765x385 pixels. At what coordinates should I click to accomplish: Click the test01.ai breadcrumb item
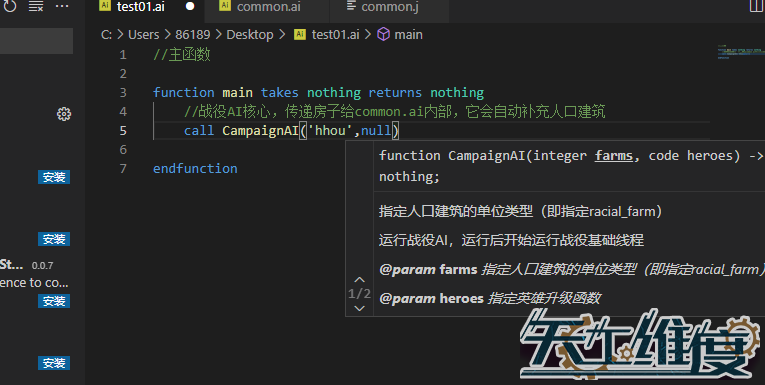point(335,35)
